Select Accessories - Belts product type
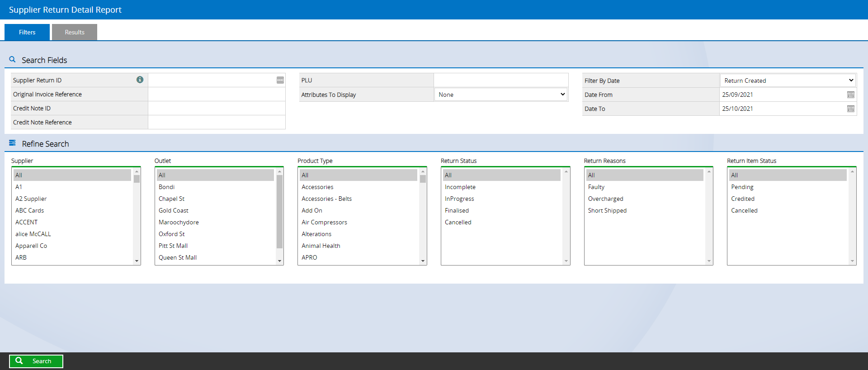 (359, 199)
